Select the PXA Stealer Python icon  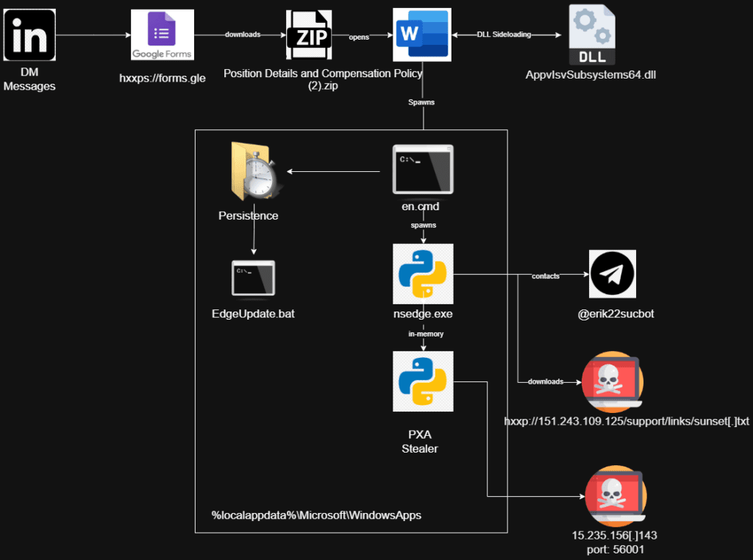click(423, 381)
